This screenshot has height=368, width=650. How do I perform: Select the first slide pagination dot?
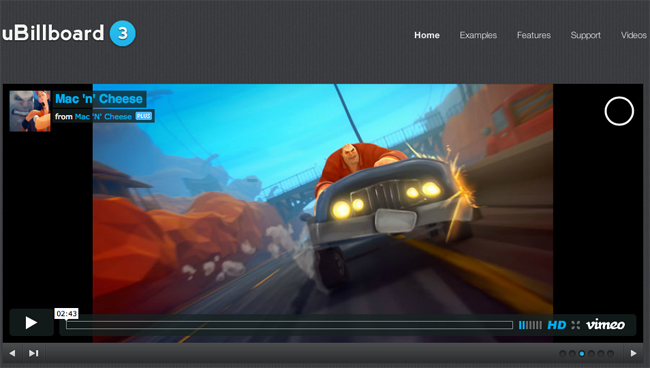563,353
